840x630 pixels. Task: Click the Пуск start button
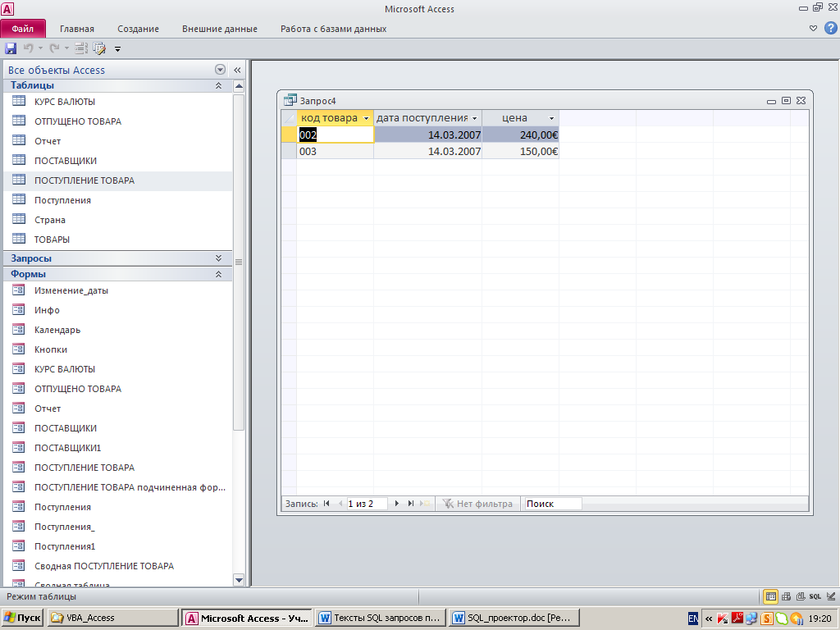pyautogui.click(x=22, y=618)
